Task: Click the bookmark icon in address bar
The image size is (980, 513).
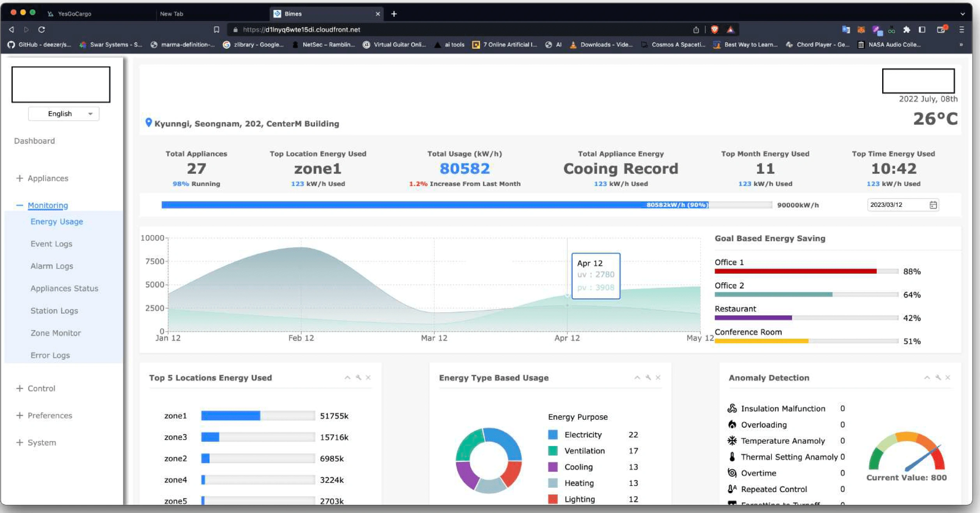Action: point(217,30)
